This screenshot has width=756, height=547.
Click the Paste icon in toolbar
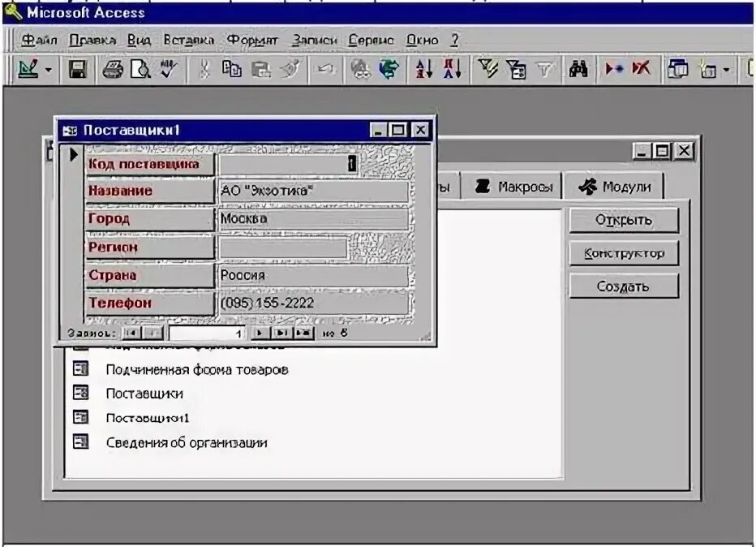[261, 70]
